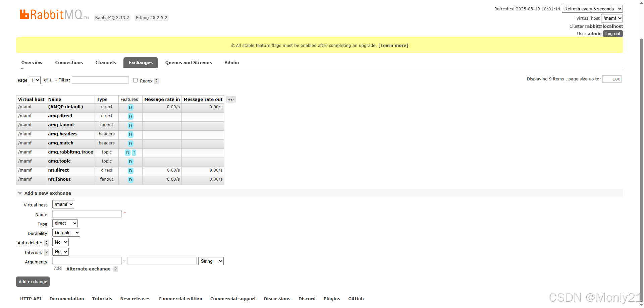The width and height of the screenshot is (644, 308).
Task: Open the Auto delete dropdown
Action: (60, 242)
